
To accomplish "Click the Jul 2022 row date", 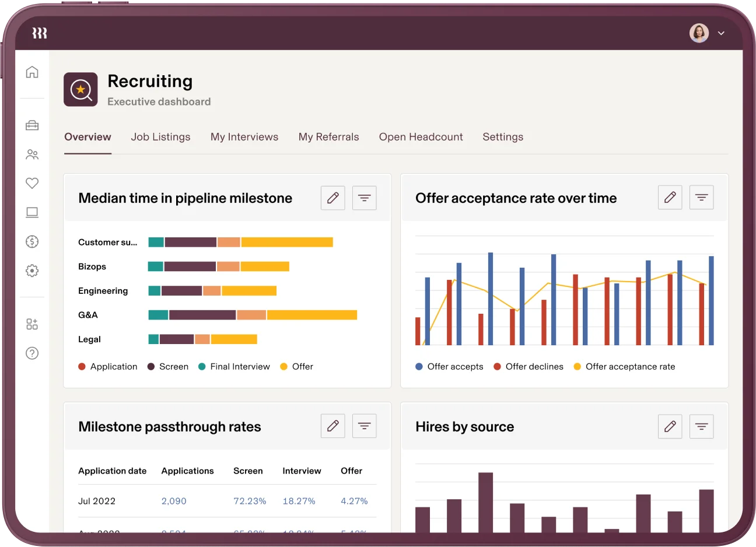I will coord(97,501).
